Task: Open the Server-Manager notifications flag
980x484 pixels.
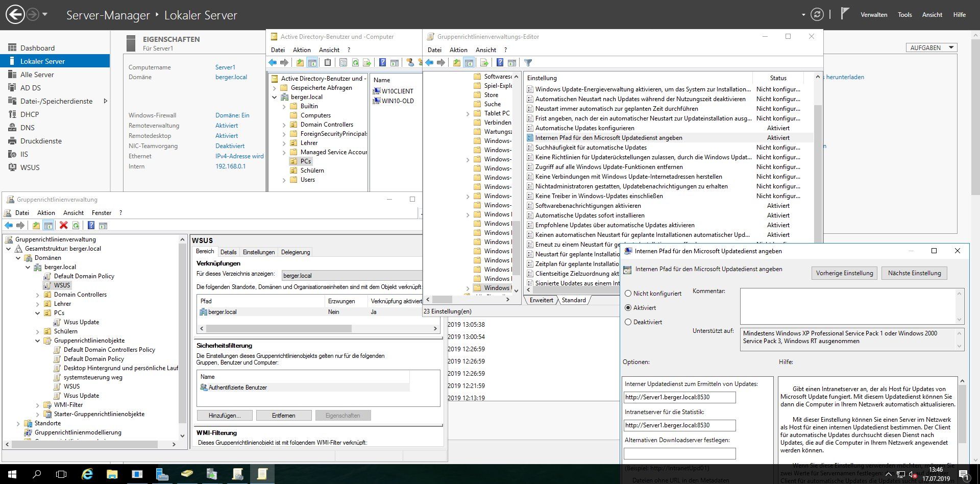Action: pyautogui.click(x=845, y=14)
